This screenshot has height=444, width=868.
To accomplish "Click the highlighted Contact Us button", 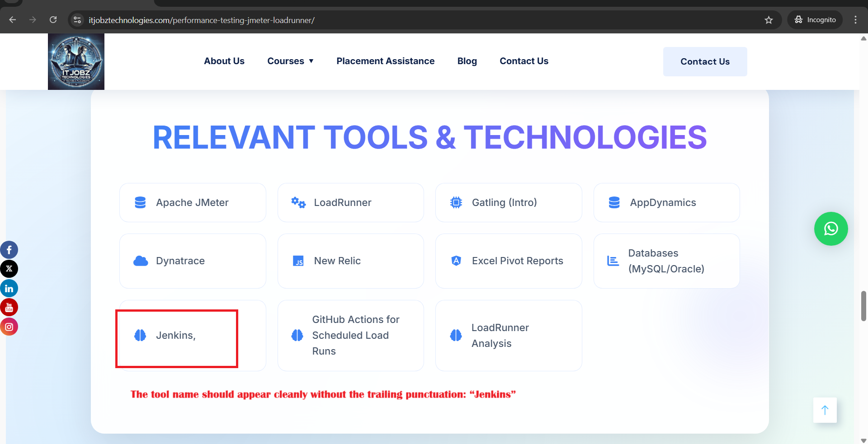I will coord(705,61).
